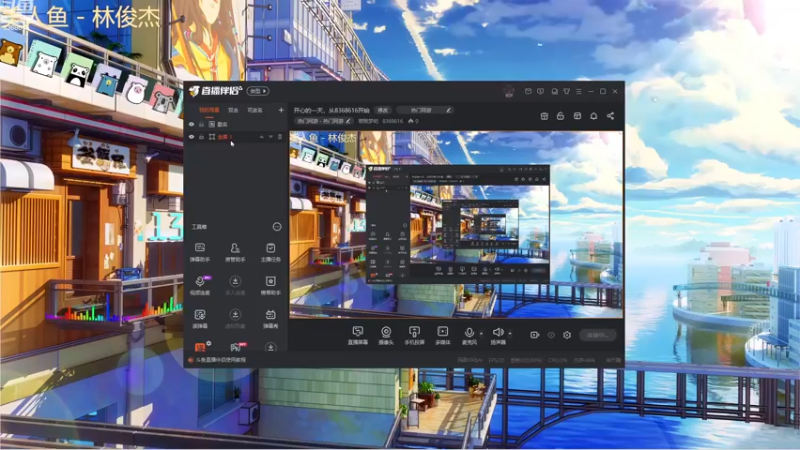
Task: Click the 修改 button beside the room title
Action: (x=383, y=110)
